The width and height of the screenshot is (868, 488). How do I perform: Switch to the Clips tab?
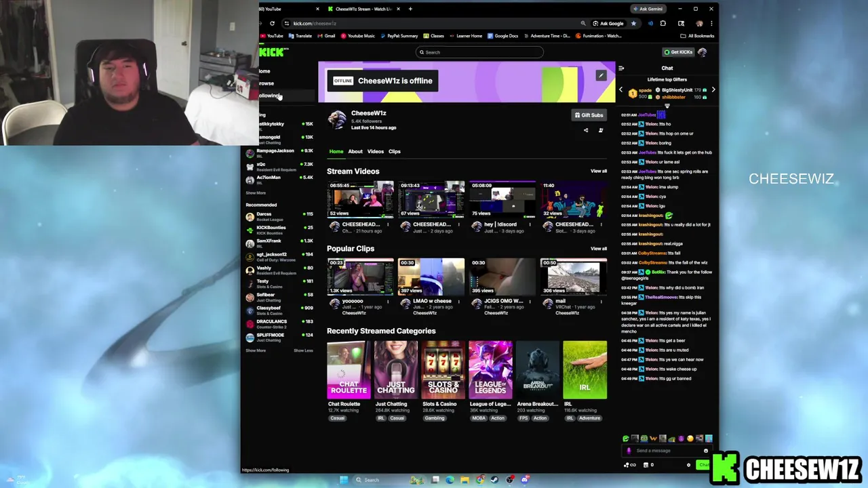[394, 151]
